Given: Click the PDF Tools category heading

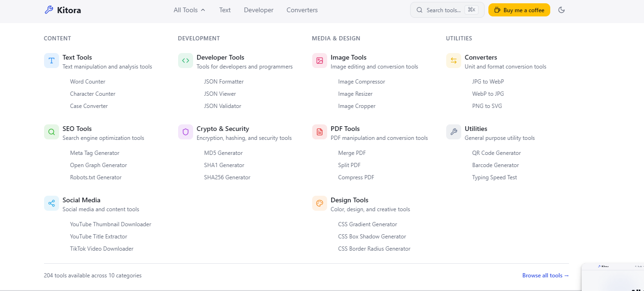Looking at the screenshot, I should 345,129.
